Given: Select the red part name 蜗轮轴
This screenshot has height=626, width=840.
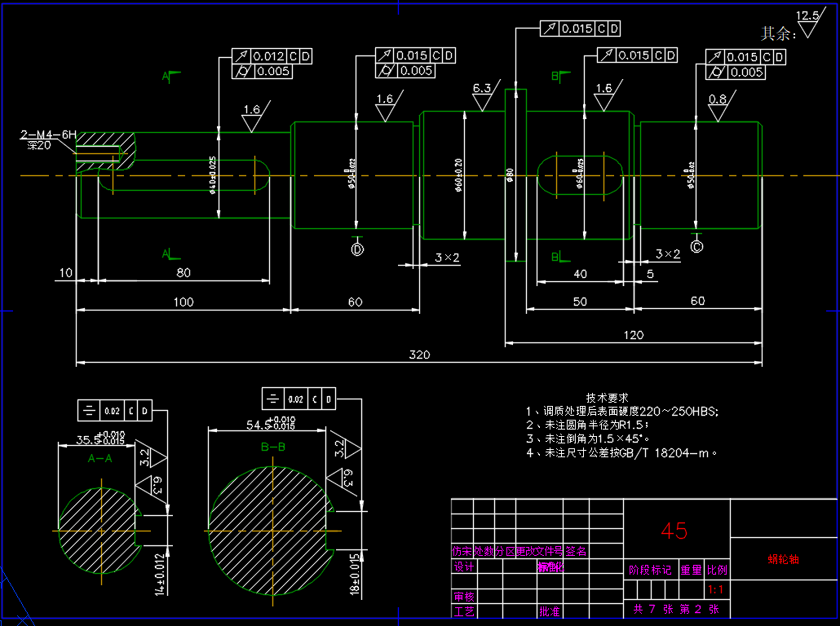Looking at the screenshot, I should click(x=783, y=559).
